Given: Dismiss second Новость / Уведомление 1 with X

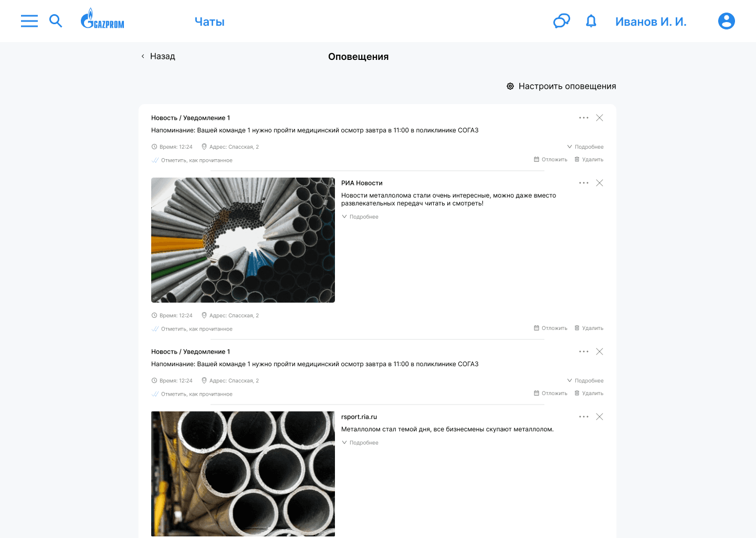Looking at the screenshot, I should (x=600, y=351).
